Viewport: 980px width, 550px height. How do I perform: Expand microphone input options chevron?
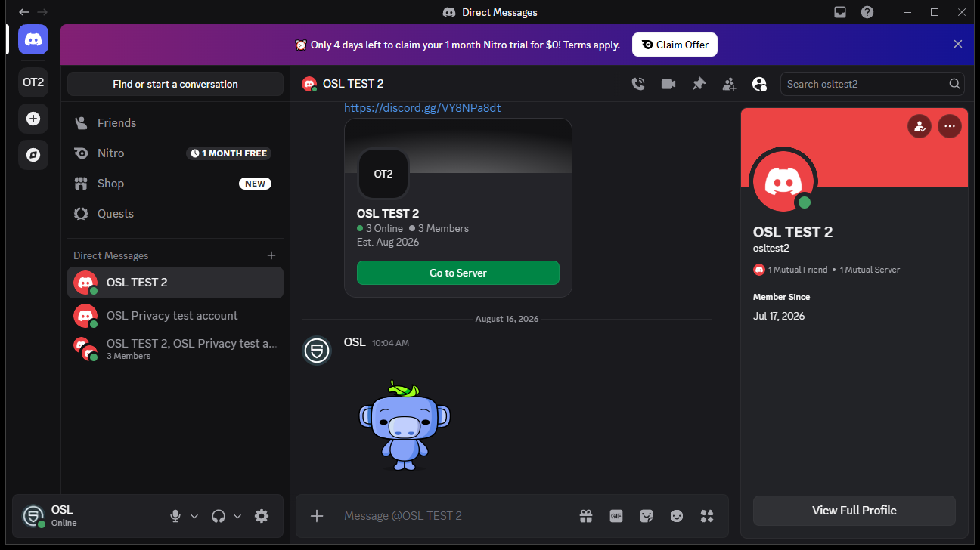click(194, 516)
